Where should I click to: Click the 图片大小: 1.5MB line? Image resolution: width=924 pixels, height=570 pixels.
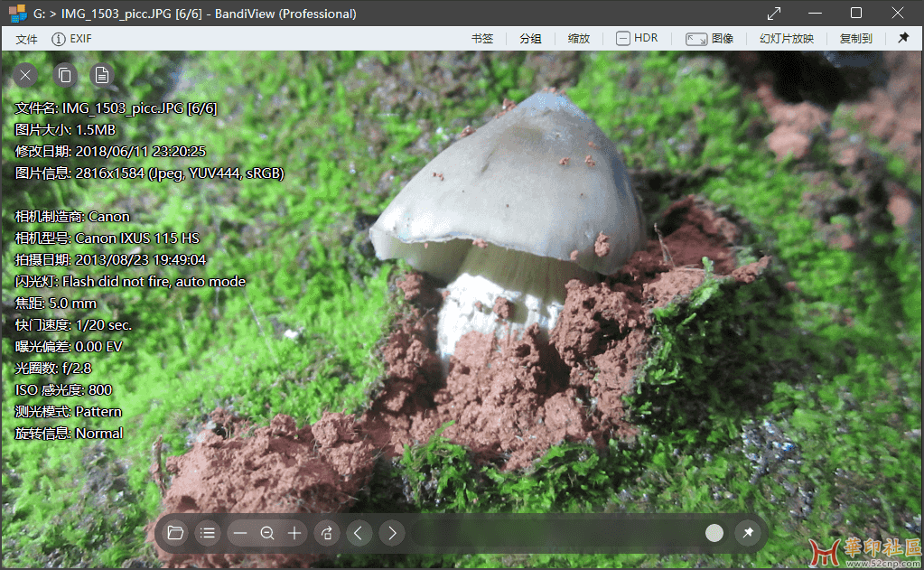[x=65, y=130]
